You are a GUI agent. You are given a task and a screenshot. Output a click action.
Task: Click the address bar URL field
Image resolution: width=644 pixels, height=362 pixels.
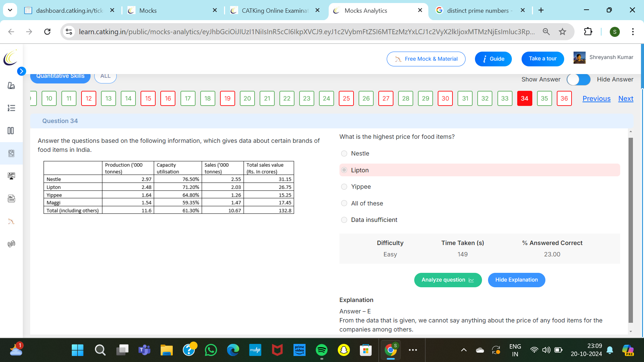coord(307,32)
